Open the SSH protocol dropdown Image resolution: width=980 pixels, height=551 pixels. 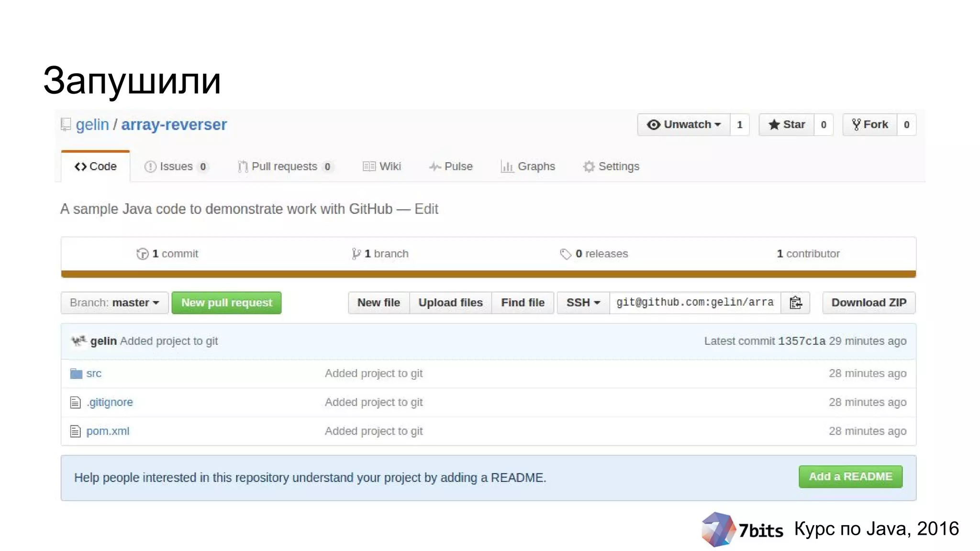[x=583, y=303]
